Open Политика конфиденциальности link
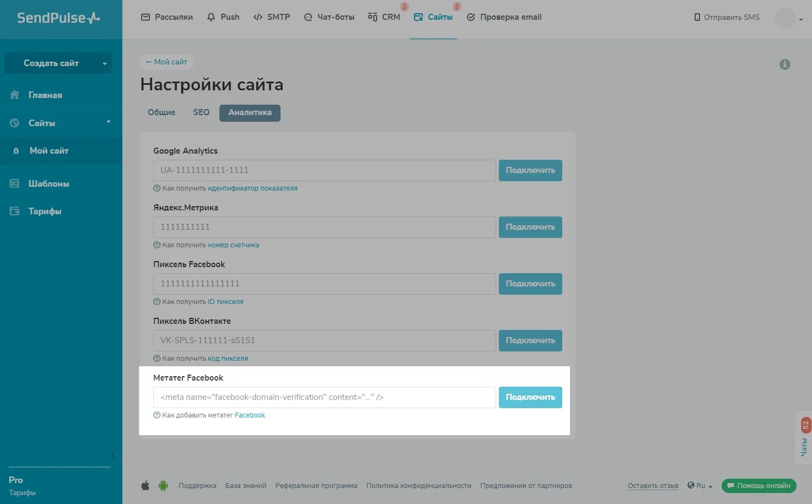Screen dimensions: 812x504 419,486
